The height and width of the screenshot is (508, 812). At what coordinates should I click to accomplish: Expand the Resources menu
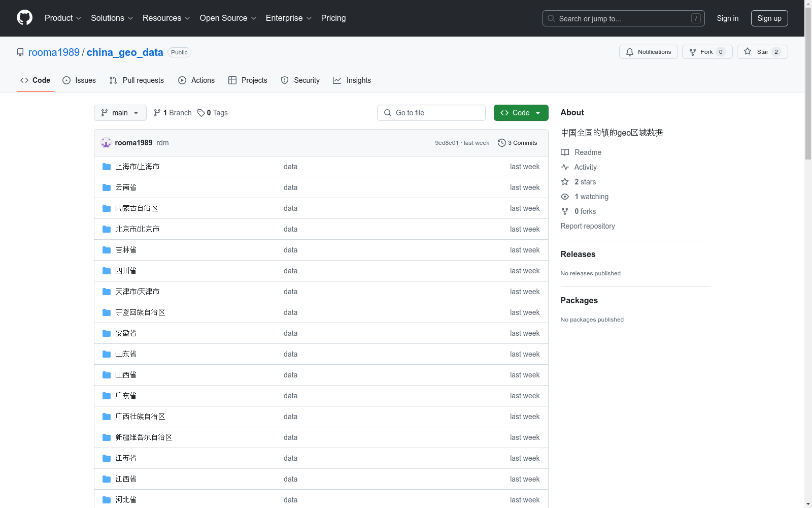click(166, 18)
